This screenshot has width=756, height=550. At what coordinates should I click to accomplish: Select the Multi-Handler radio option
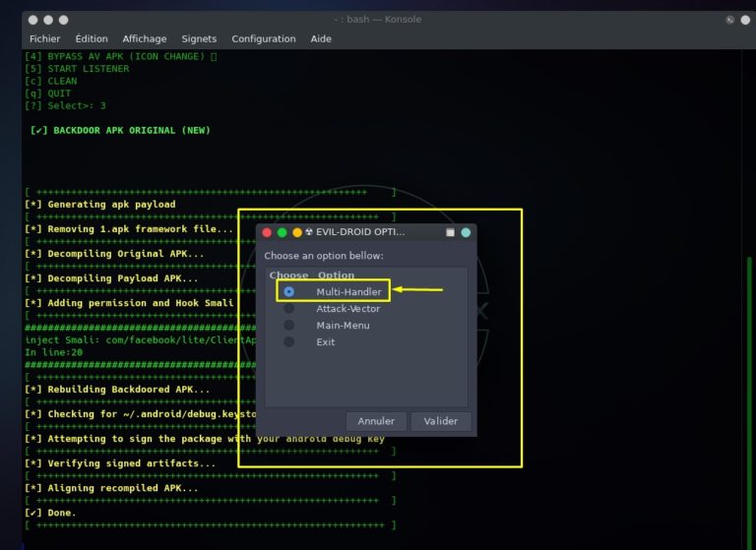pos(288,291)
